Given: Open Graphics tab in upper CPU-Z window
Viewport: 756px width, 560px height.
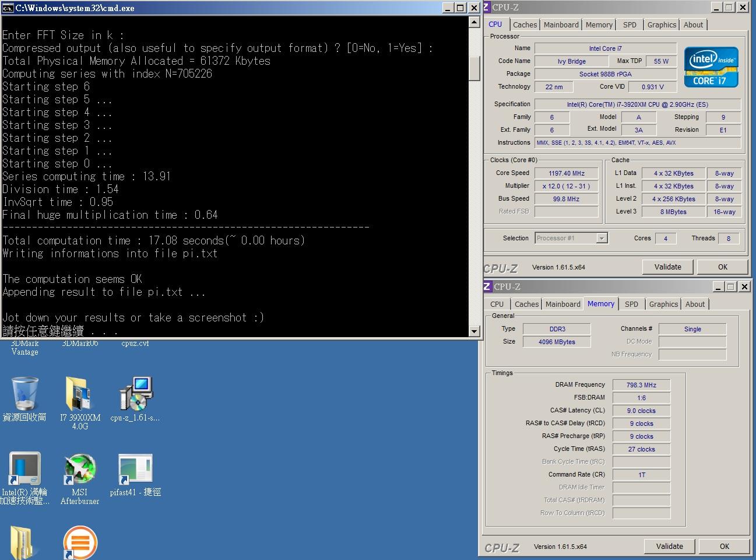Looking at the screenshot, I should [x=662, y=24].
